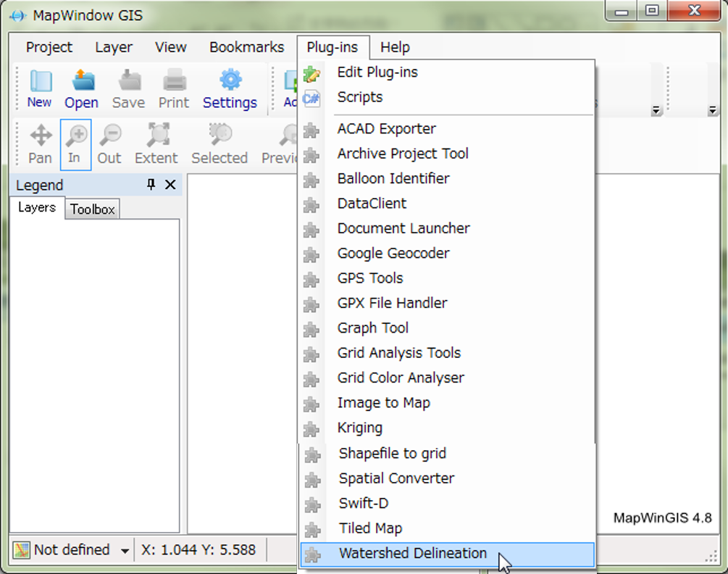Click the Swift-D plug-in icon
This screenshot has height=574, width=728.
point(312,504)
